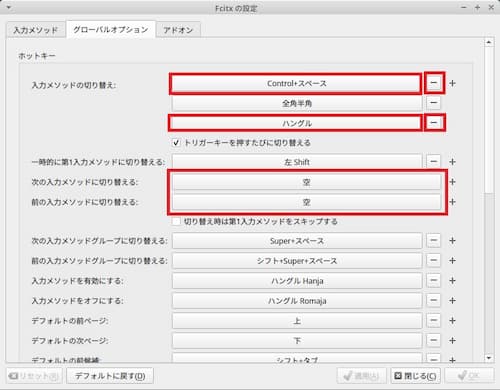Set hotkey for 前の入力メソッドに切り替える (空)
The width and height of the screenshot is (500, 390).
click(307, 202)
